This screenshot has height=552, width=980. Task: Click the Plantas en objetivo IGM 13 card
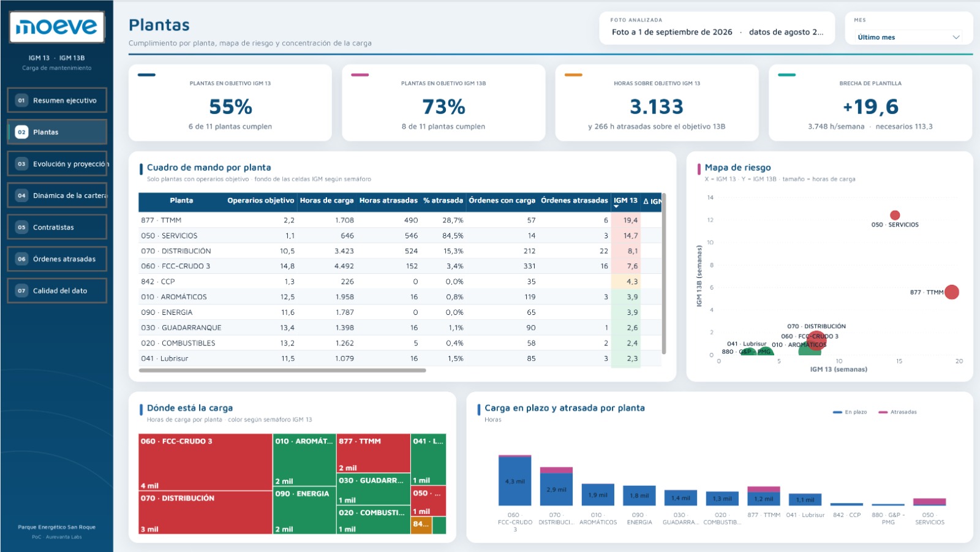230,103
